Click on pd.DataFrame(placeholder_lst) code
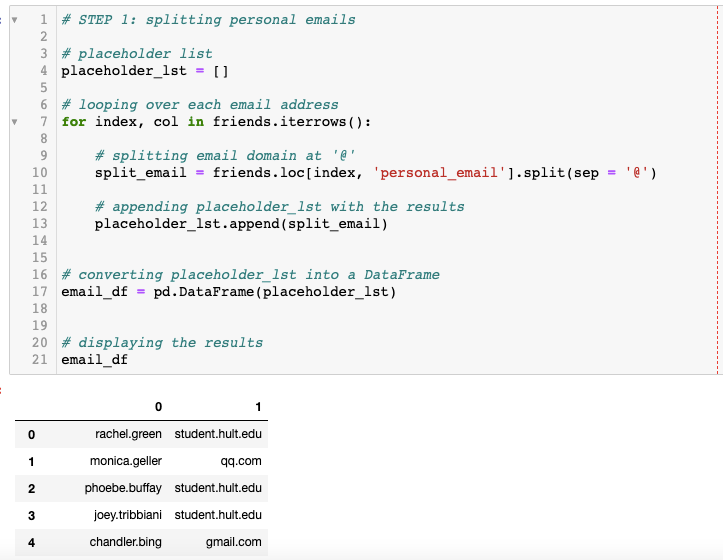The height and width of the screenshot is (560, 723). pos(275,292)
